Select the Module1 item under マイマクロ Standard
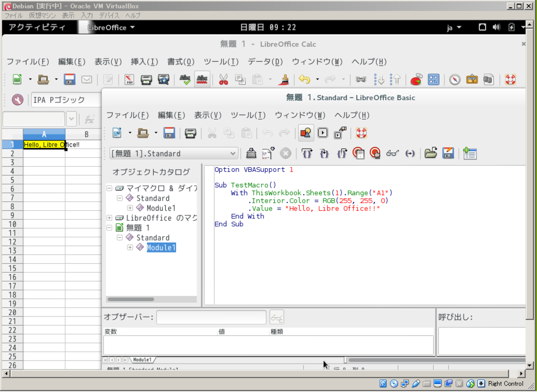 (161, 208)
